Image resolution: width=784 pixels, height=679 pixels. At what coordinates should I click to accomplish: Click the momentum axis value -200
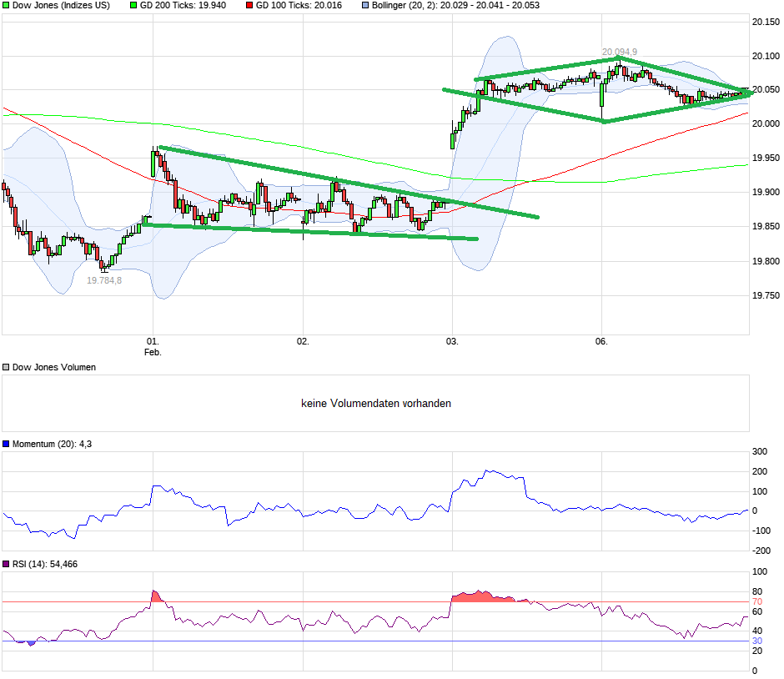point(761,551)
